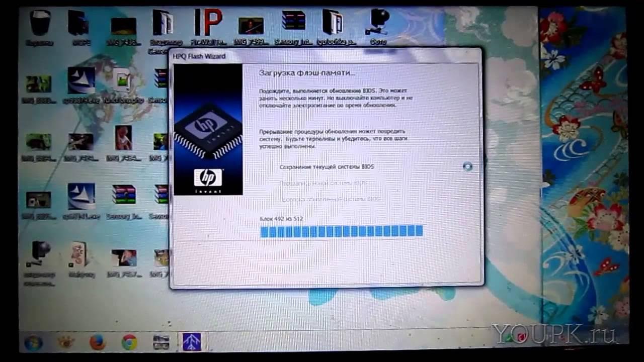
Task: Click the spinning busy indicator in wizard
Action: pos(467,166)
